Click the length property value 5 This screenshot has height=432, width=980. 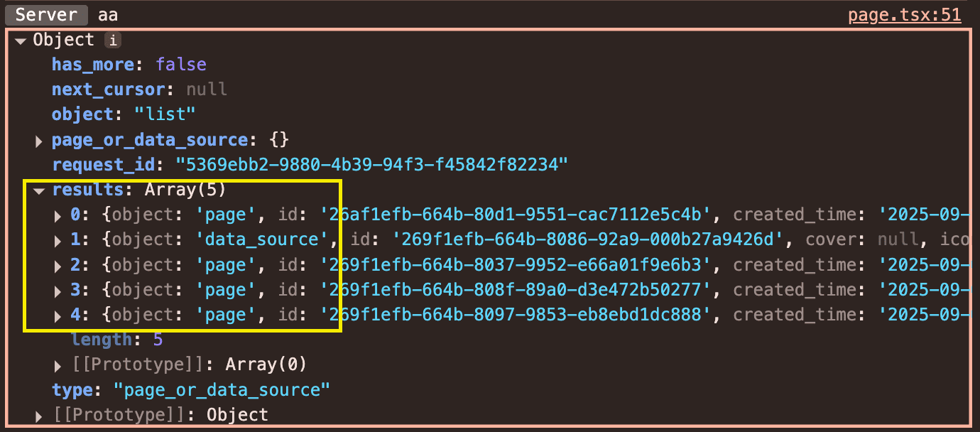[x=158, y=340]
